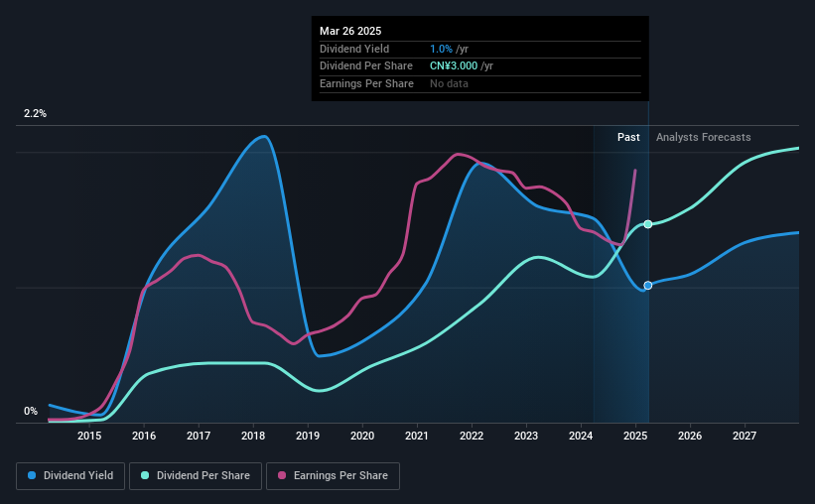Image resolution: width=815 pixels, height=504 pixels.
Task: Click the 2027 x-axis label
Action: (745, 436)
